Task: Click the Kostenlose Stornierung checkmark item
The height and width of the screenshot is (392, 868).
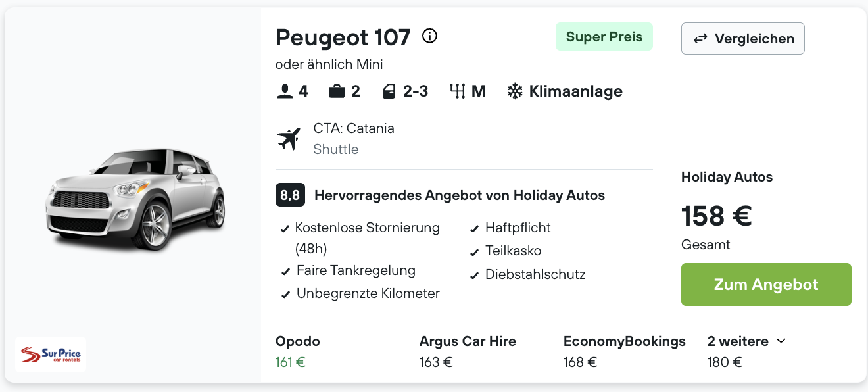Action: point(360,238)
